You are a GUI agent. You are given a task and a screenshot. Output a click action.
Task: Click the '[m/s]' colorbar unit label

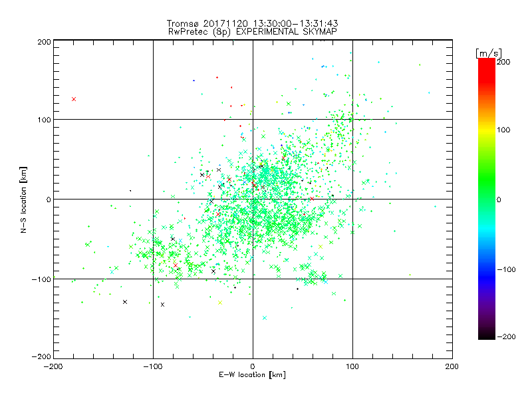[489, 53]
